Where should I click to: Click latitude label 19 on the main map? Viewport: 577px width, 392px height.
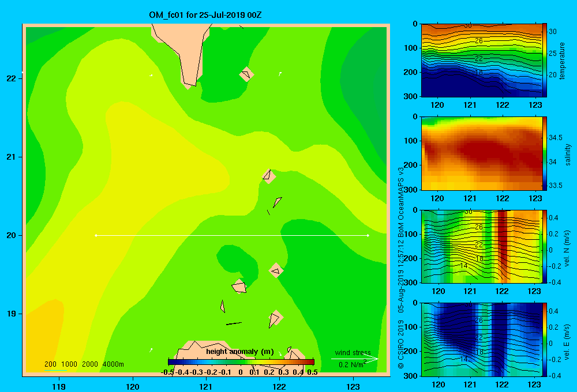pyautogui.click(x=11, y=314)
